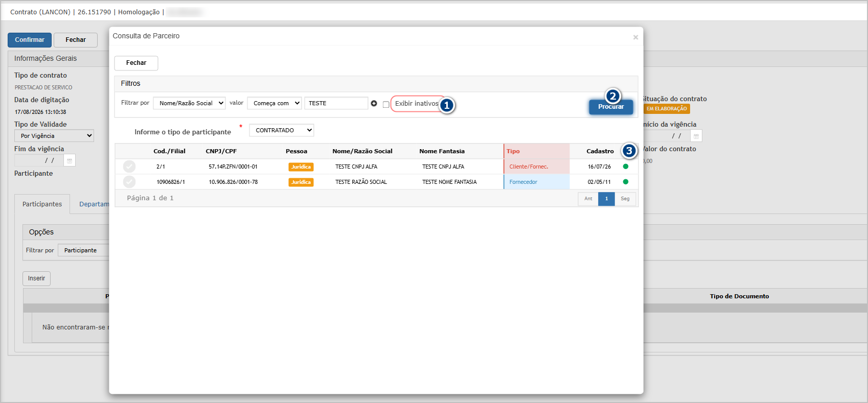The image size is (868, 403).
Task: Open the Por Vigência validity dropdown
Action: click(x=54, y=136)
